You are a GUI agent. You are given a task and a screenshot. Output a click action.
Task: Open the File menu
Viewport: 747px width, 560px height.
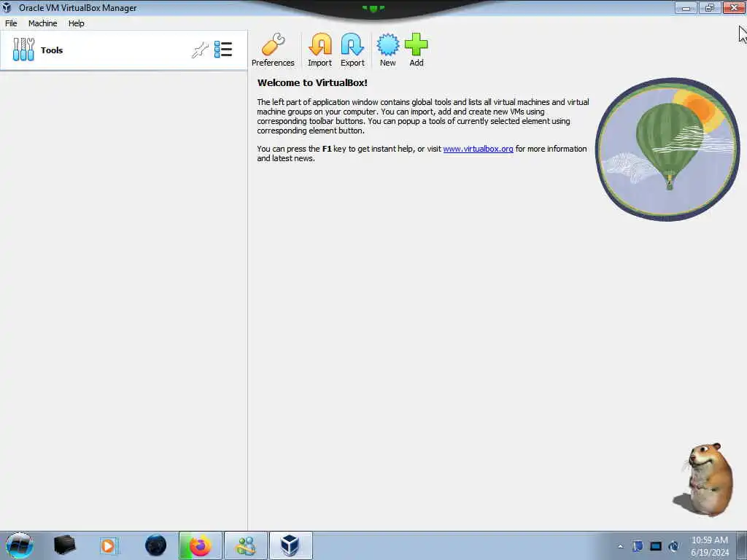[11, 23]
